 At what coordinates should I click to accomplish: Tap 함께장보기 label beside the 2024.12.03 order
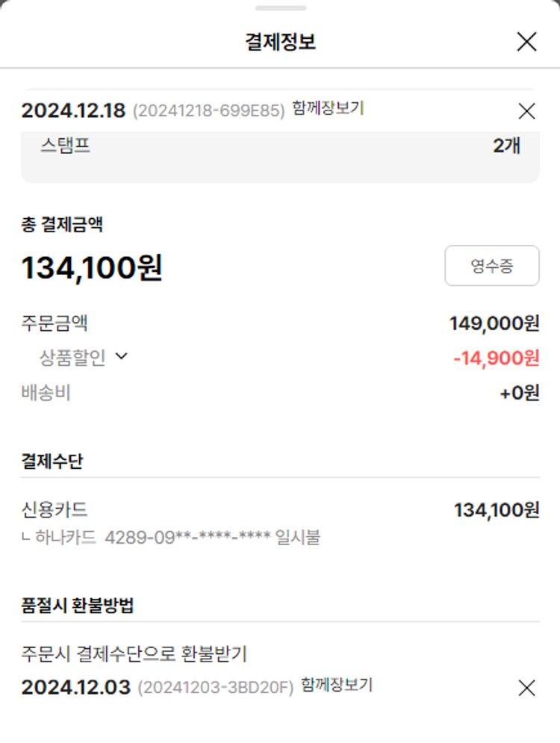click(x=337, y=685)
